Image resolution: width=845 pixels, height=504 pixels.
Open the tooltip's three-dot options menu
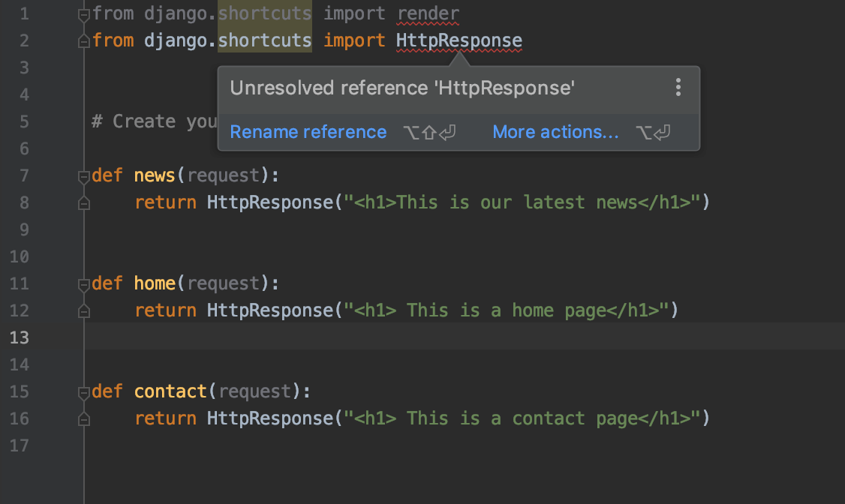tap(678, 87)
